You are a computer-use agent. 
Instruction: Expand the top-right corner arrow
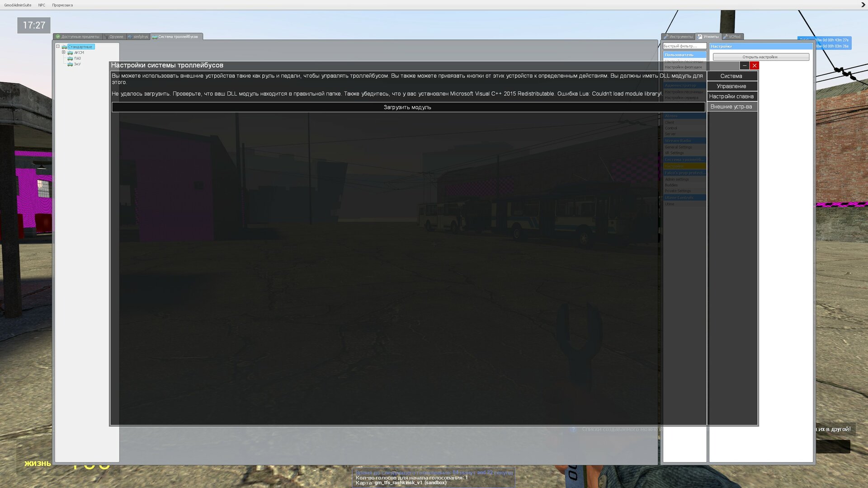(x=863, y=5)
